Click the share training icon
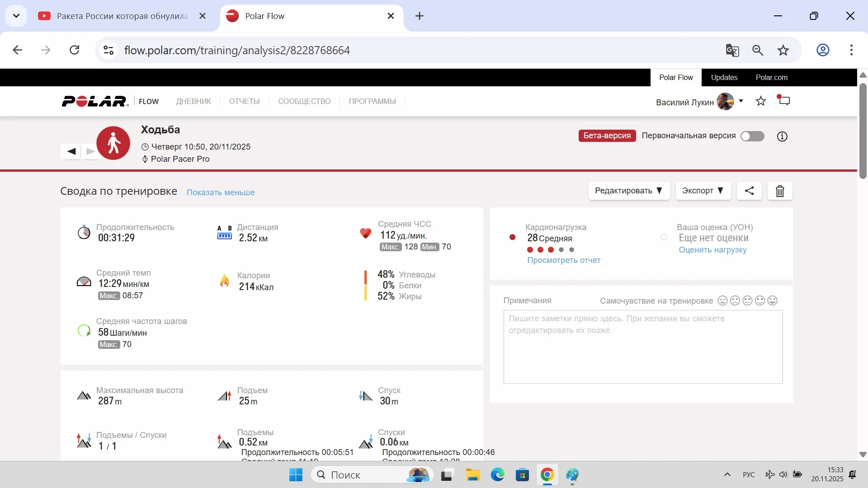The width and height of the screenshot is (868, 488). (749, 191)
